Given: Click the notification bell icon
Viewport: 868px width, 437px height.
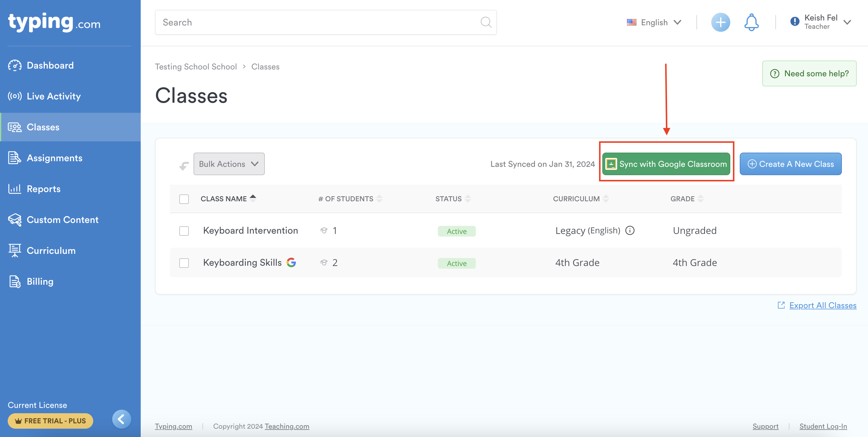Looking at the screenshot, I should tap(751, 23).
